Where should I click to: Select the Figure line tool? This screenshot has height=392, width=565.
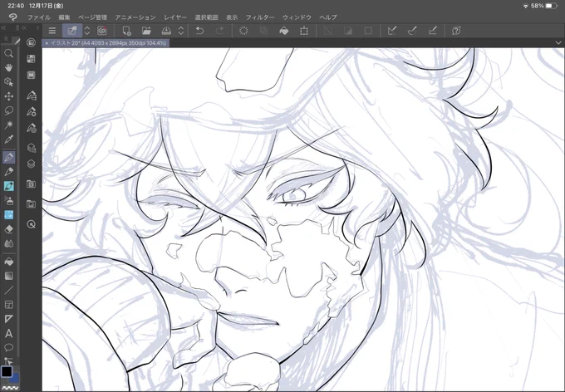point(8,291)
